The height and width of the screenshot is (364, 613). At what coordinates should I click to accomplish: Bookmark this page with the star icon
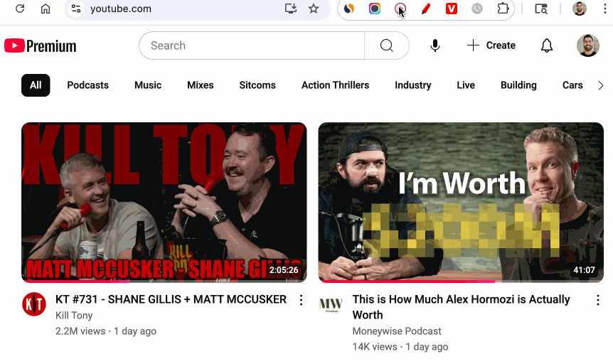314,9
